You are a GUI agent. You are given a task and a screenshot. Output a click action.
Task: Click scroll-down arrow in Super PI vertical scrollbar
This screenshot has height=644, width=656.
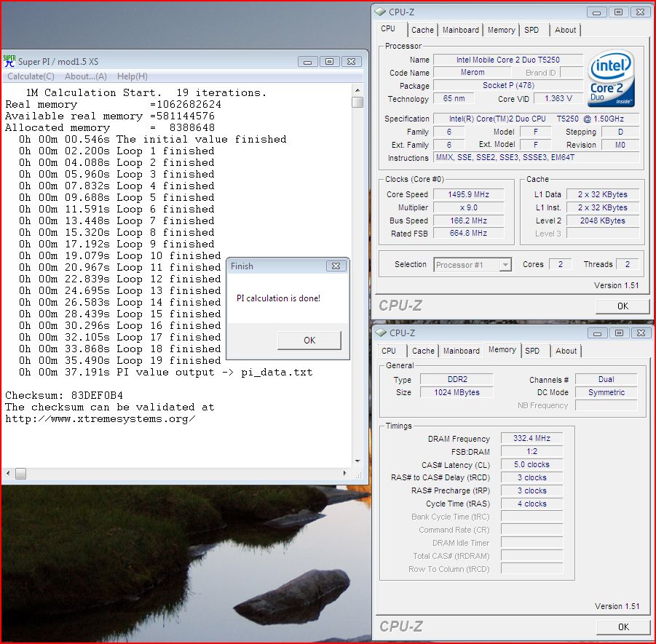[357, 461]
